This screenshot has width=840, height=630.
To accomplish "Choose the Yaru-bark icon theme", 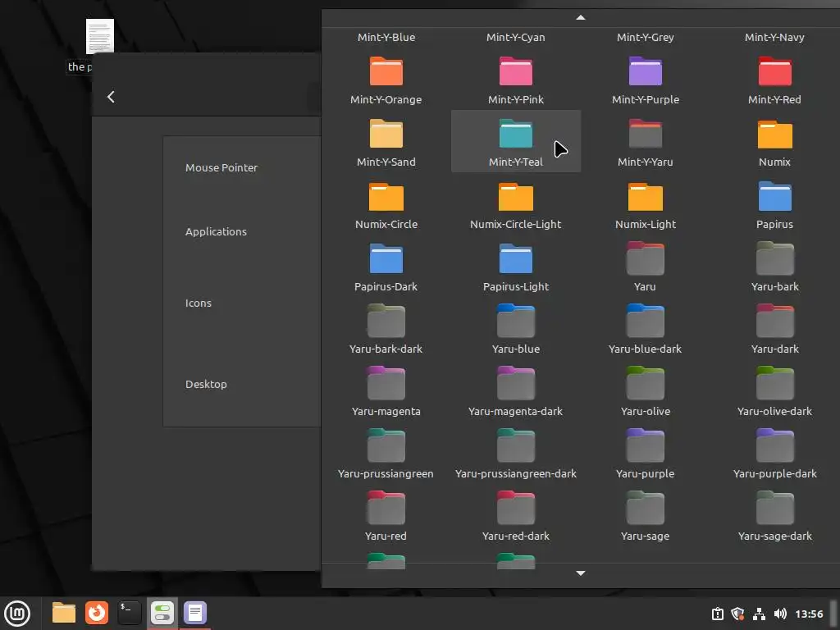I will (x=774, y=267).
